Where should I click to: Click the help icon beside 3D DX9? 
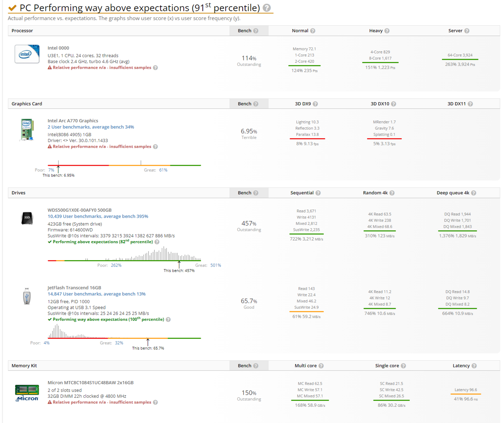click(x=315, y=104)
